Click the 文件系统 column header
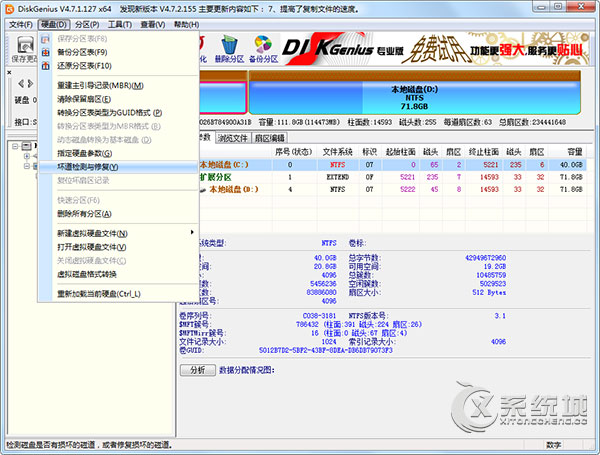Screen dimensions: 600x455 (x=338, y=152)
